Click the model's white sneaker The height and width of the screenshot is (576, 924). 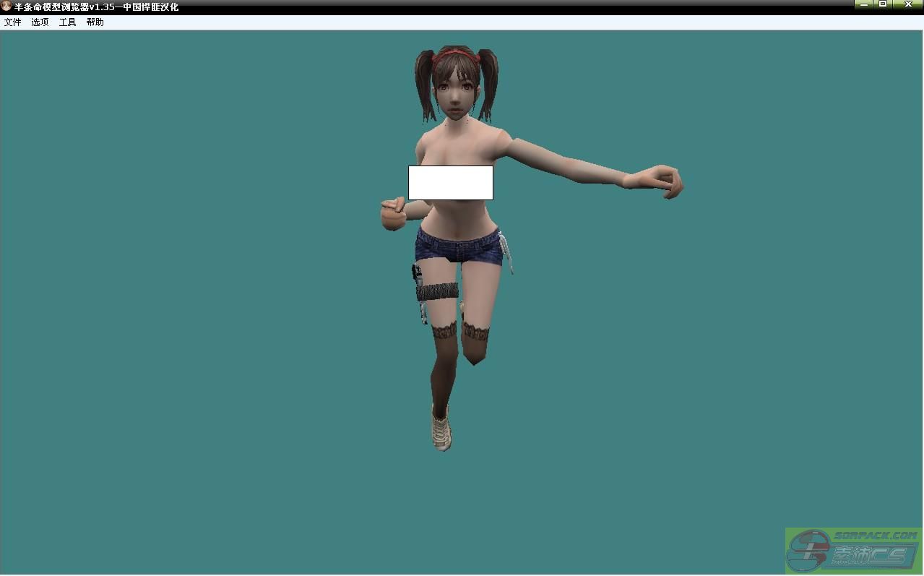(441, 429)
